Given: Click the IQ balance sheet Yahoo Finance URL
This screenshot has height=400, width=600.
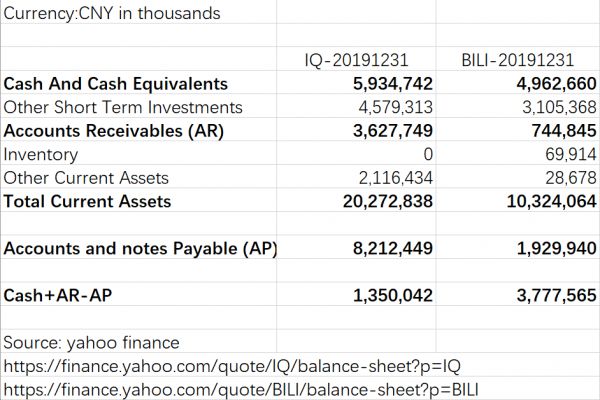Looking at the screenshot, I should [x=233, y=366].
